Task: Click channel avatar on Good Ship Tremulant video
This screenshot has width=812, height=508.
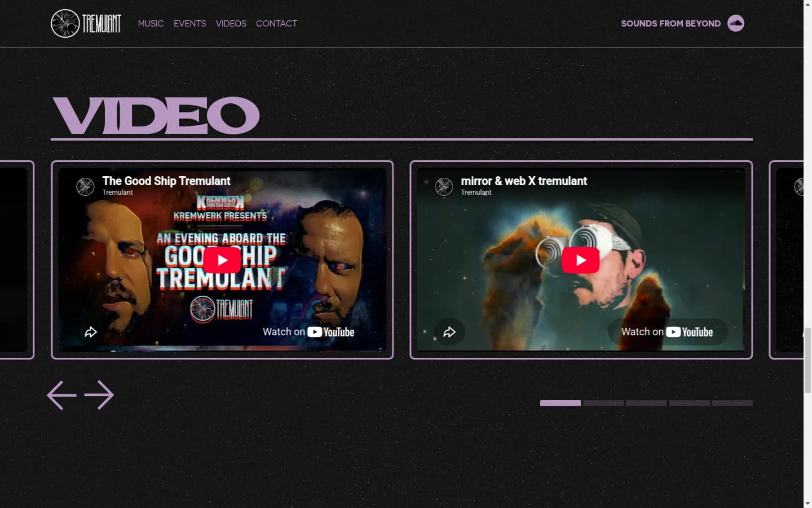Action: [x=85, y=186]
